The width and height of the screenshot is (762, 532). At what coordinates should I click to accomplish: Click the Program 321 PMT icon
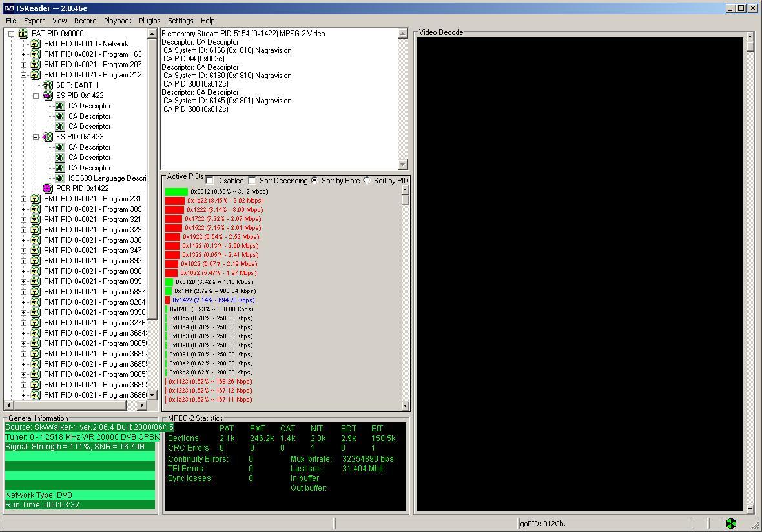click(x=35, y=220)
